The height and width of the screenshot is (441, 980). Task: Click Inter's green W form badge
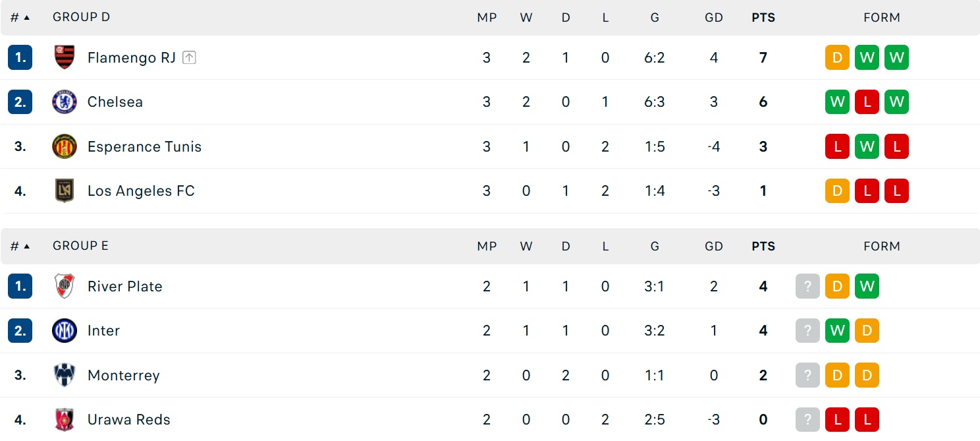click(x=837, y=330)
